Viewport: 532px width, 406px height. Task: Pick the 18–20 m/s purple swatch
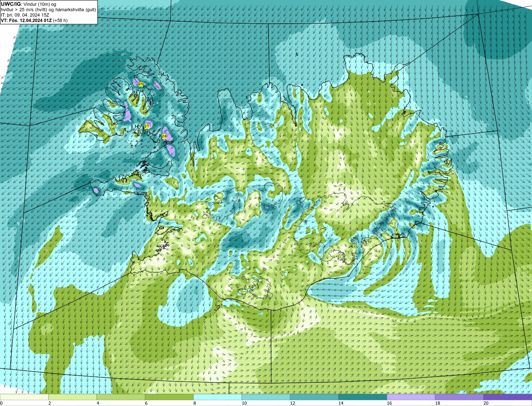[459, 397]
